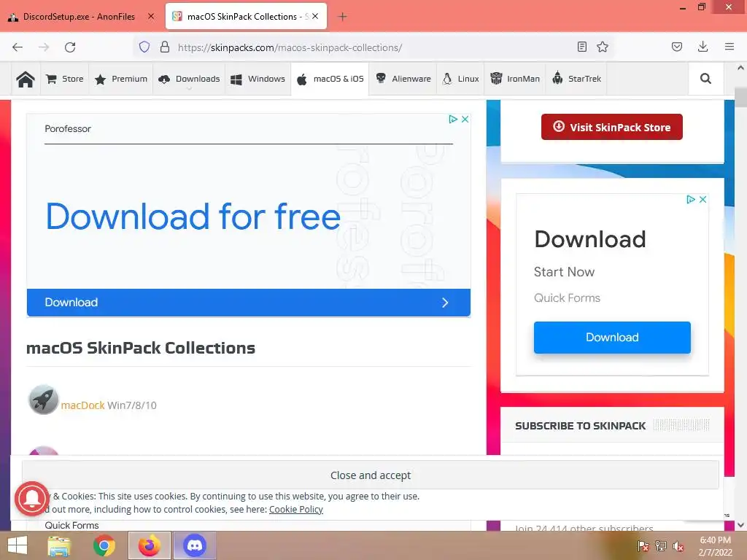This screenshot has width=747, height=560.
Task: Open the IronMan menu item
Action: (x=515, y=79)
